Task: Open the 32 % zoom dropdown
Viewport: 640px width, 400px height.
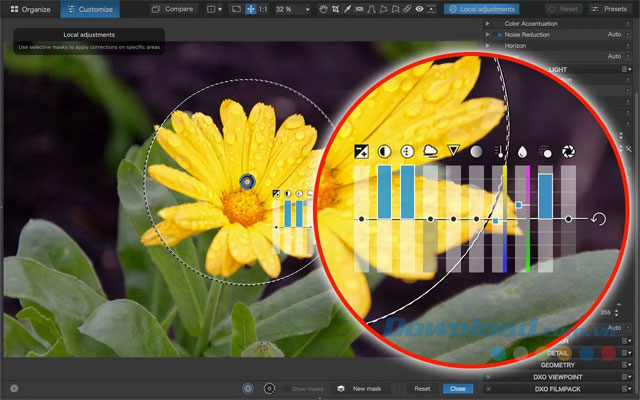Action: tap(290, 9)
